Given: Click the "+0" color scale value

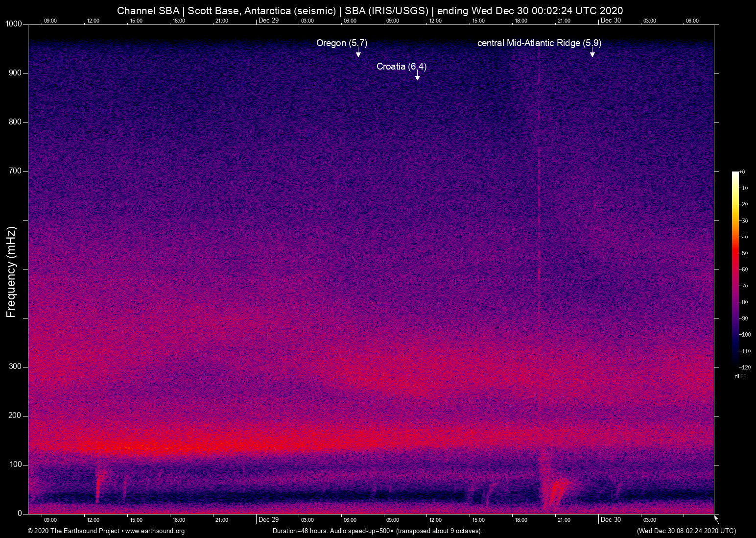Looking at the screenshot, I should pos(742,172).
